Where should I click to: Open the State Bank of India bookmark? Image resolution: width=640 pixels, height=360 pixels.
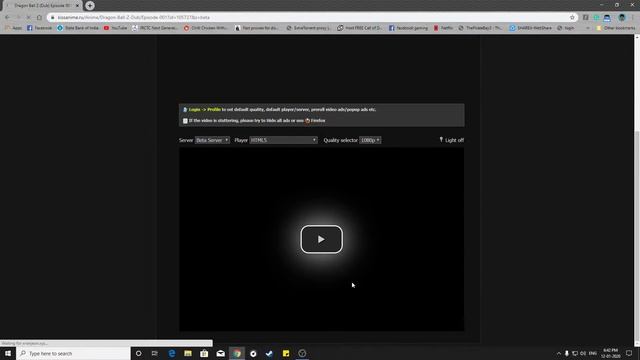[x=78, y=28]
